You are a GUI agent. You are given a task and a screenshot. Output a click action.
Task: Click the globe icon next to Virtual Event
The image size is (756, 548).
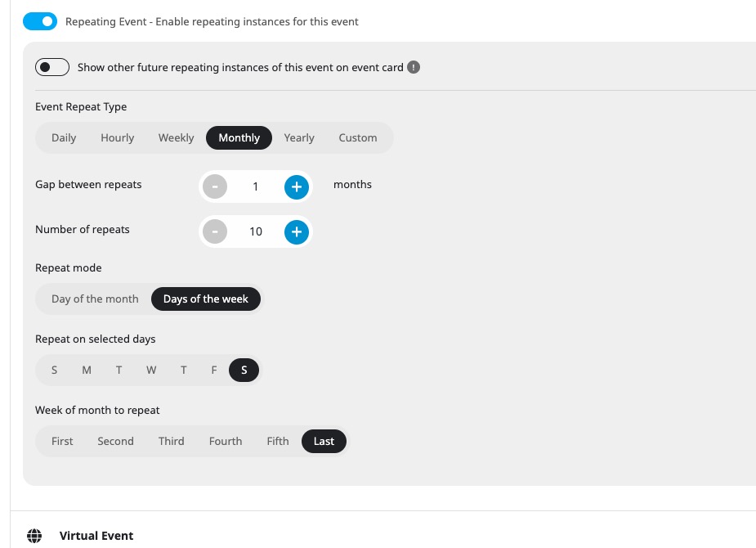(x=34, y=536)
